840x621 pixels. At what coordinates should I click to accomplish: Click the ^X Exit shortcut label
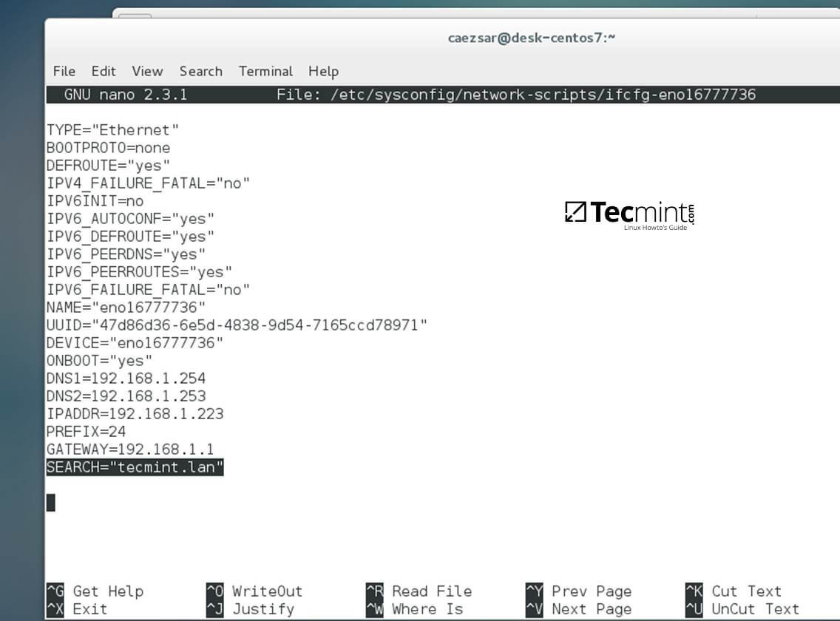tap(77, 609)
